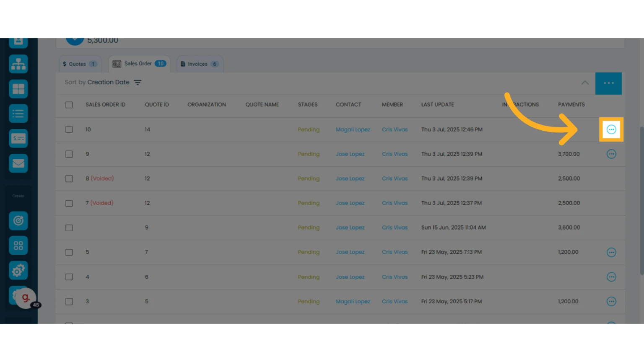644x362 pixels.
Task: Open the list view sidebar icon
Action: click(18, 114)
